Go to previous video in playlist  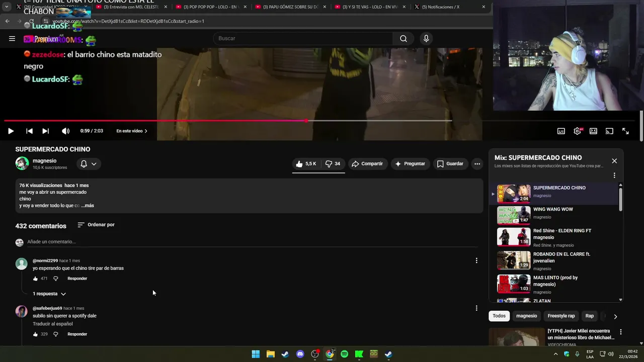pyautogui.click(x=29, y=131)
